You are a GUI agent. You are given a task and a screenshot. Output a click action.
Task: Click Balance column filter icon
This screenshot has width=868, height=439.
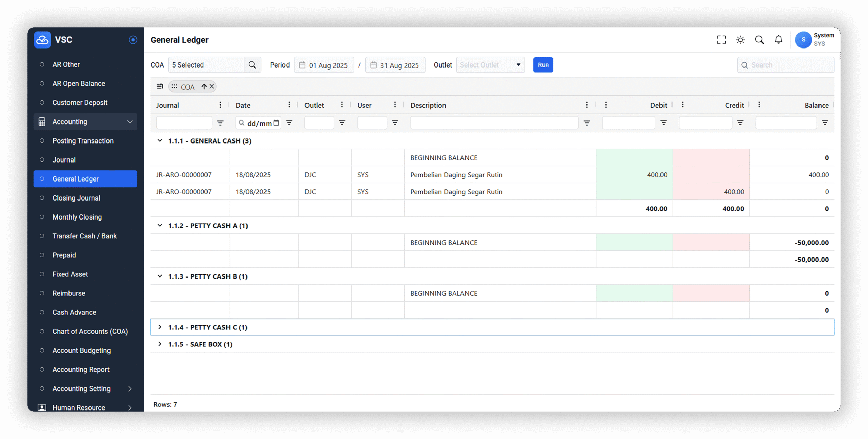825,123
